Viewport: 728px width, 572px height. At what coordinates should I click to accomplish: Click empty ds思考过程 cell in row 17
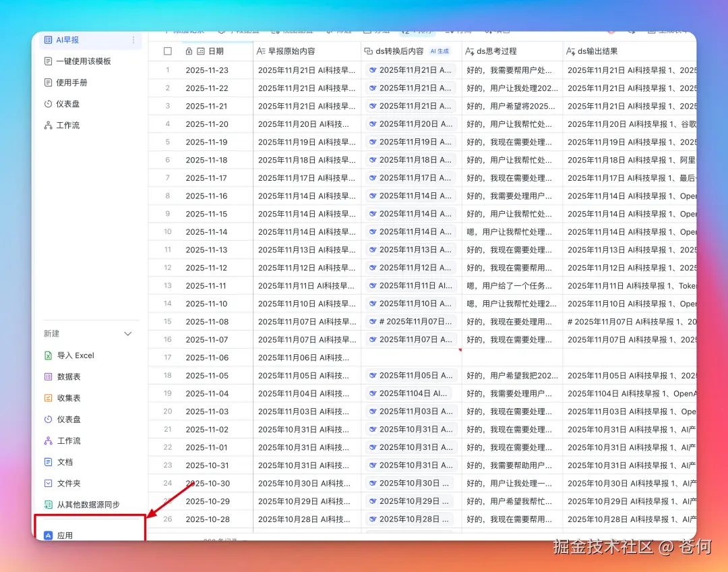[512, 357]
